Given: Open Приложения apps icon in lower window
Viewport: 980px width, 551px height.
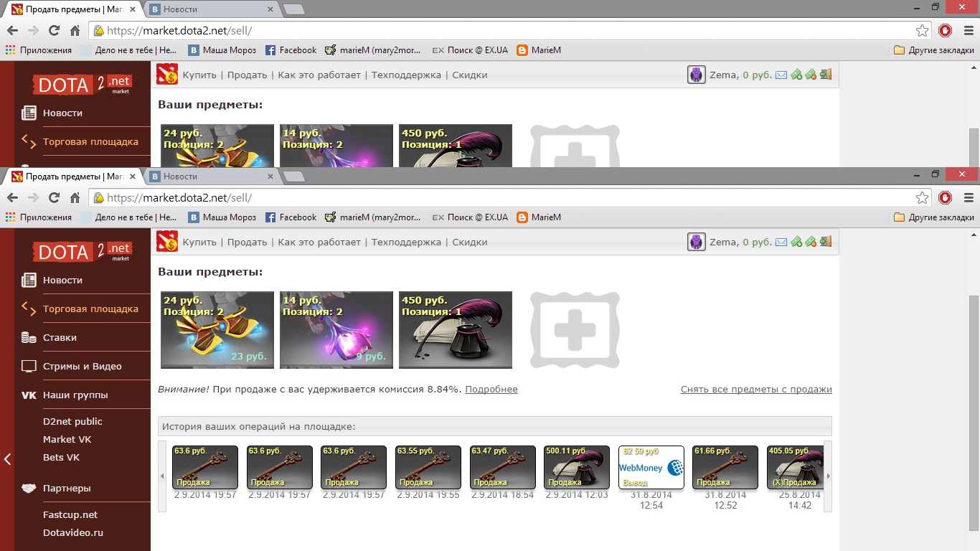Looking at the screenshot, I should [10, 217].
